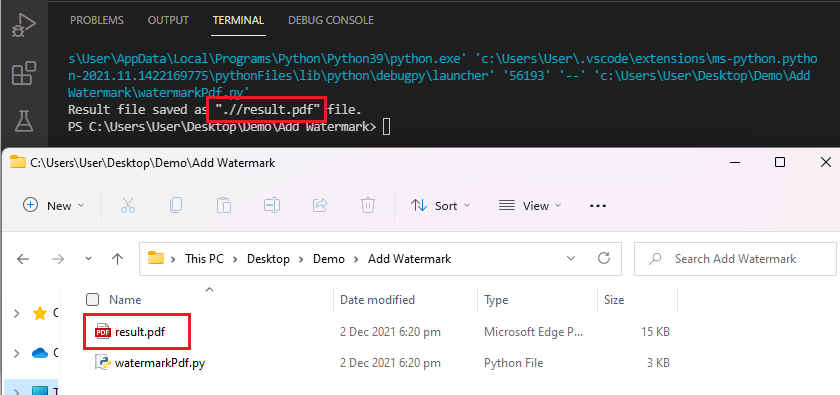This screenshot has height=395, width=840.
Task: Expand the This PC nav item
Action: pos(17,392)
